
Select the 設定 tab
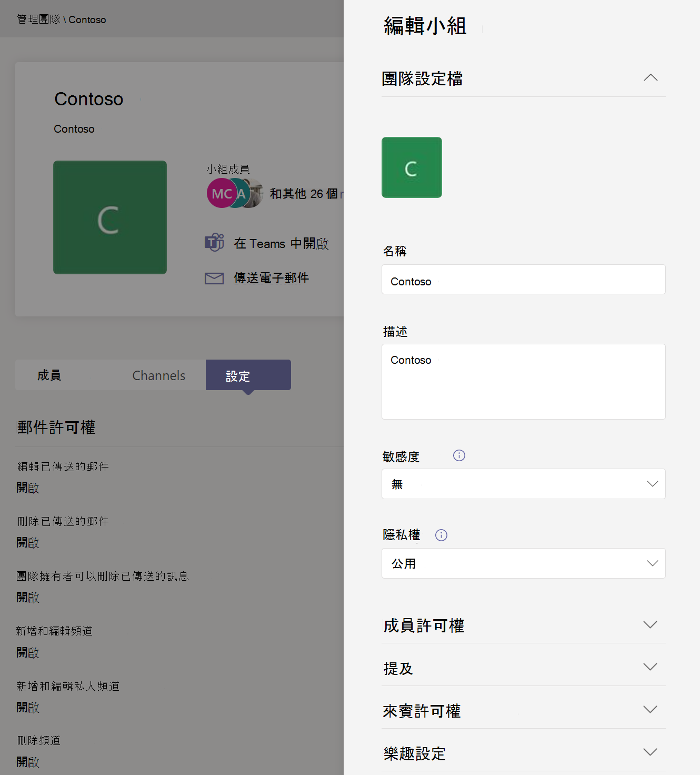click(248, 375)
